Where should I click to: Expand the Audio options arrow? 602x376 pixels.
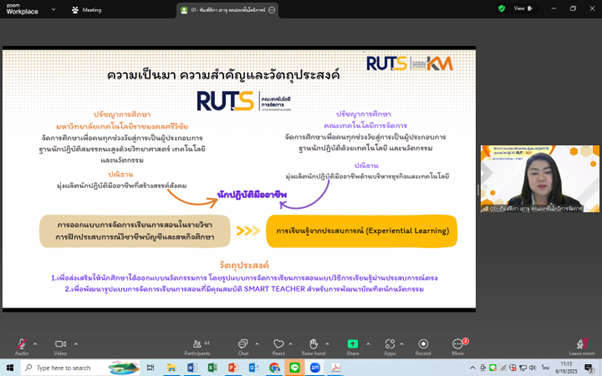pyautogui.click(x=35, y=344)
